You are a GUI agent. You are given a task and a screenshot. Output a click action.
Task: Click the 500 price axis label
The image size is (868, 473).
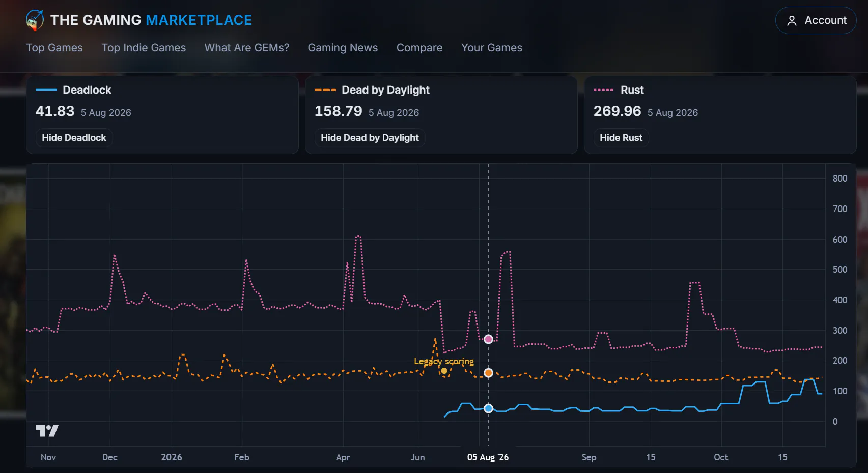coord(840,270)
